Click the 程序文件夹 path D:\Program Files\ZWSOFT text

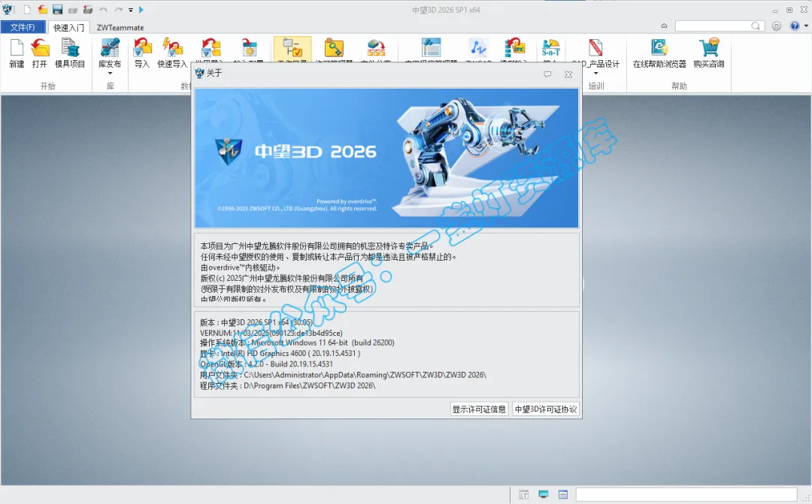(x=288, y=385)
